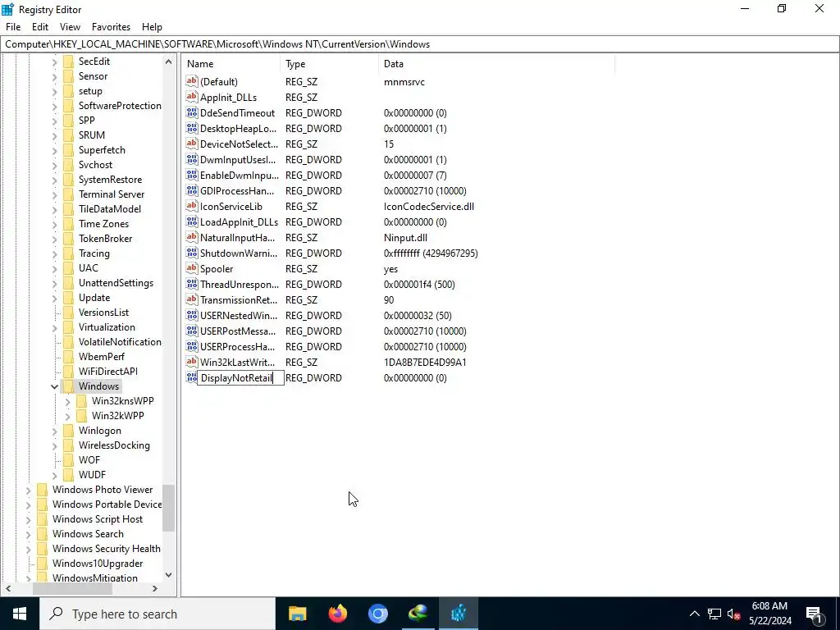
Task: Select the WirelessDocking key
Action: pos(114,445)
